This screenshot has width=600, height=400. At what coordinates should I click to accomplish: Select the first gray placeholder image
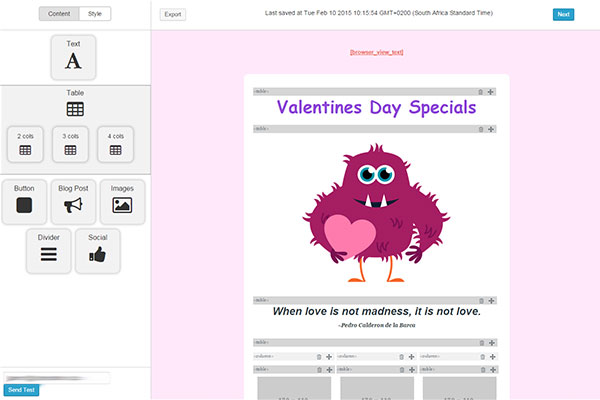pyautogui.click(x=294, y=388)
